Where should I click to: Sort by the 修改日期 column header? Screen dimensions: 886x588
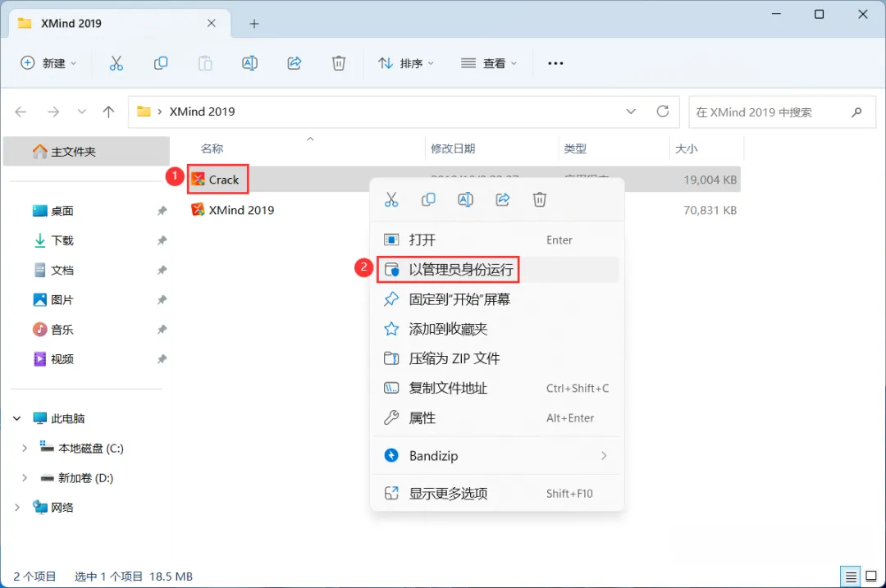pos(453,148)
